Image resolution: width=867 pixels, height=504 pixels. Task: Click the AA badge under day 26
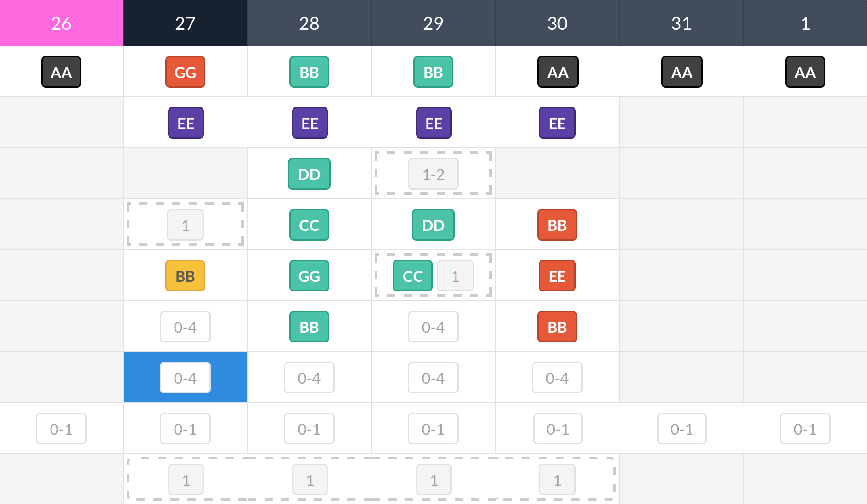(61, 72)
